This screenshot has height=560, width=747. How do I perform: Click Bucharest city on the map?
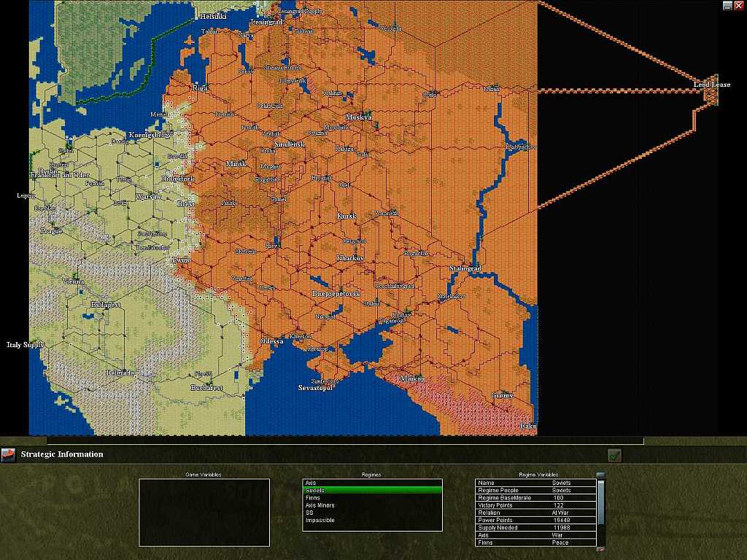(206, 388)
